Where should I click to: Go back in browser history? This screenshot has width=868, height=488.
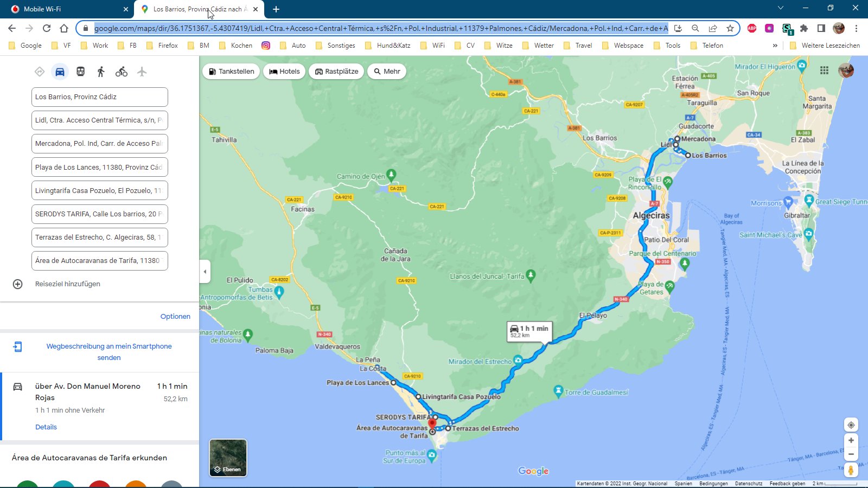coord(12,28)
